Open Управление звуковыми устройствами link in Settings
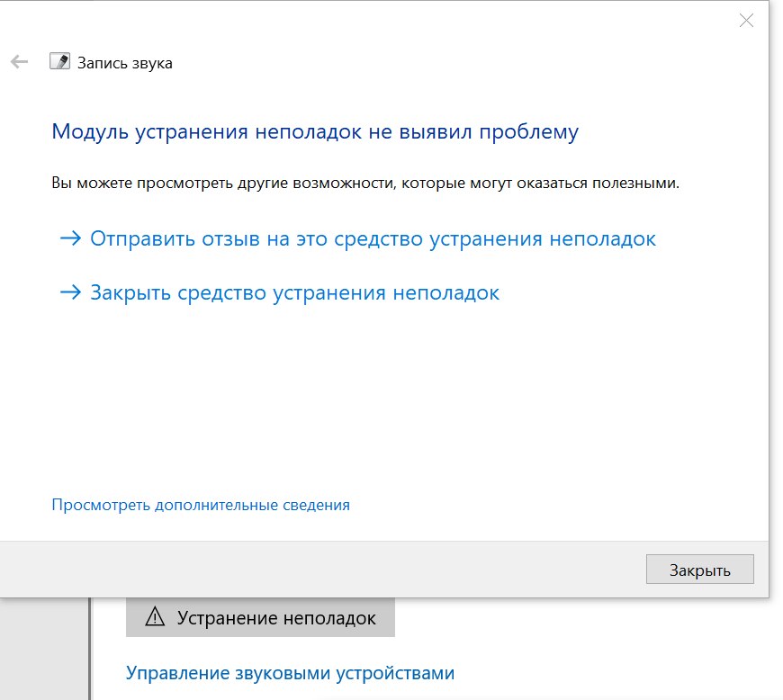Viewport: 783px width, 700px height. tap(290, 673)
